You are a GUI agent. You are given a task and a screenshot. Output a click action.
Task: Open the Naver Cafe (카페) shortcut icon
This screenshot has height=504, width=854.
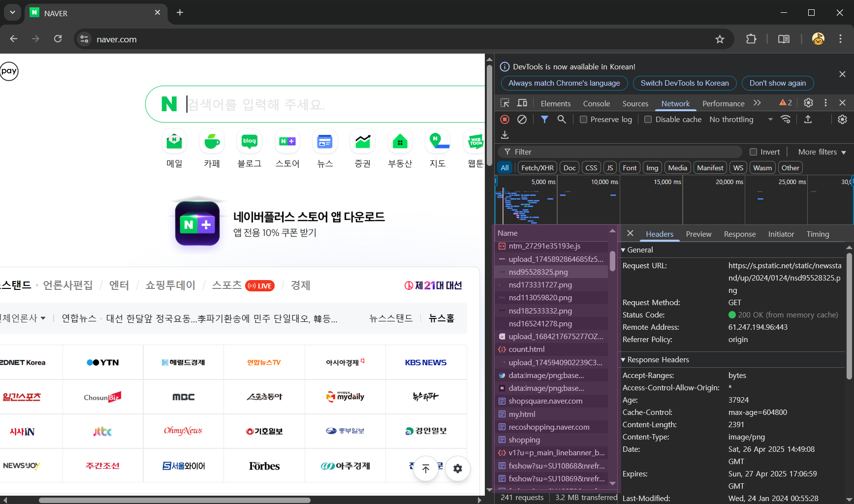pyautogui.click(x=212, y=142)
